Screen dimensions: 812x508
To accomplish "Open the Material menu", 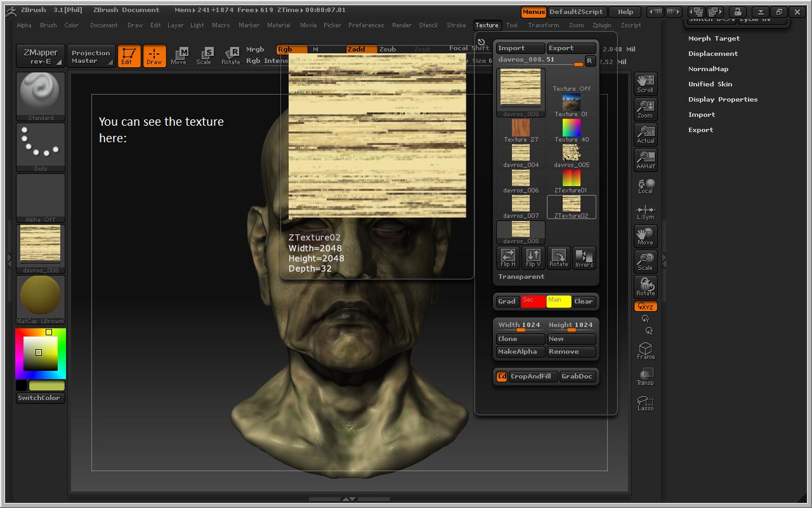I will click(278, 25).
